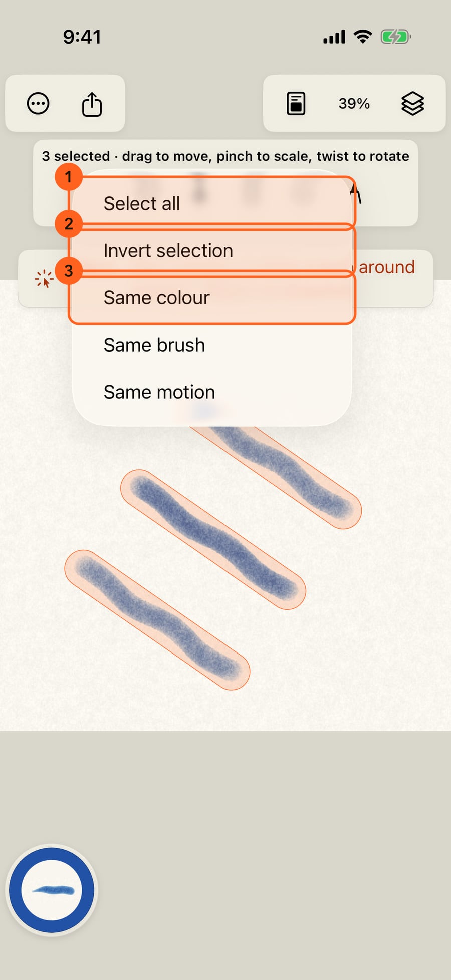The image size is (451, 980).
Task: Open the 39% zoom level control
Action: click(354, 104)
